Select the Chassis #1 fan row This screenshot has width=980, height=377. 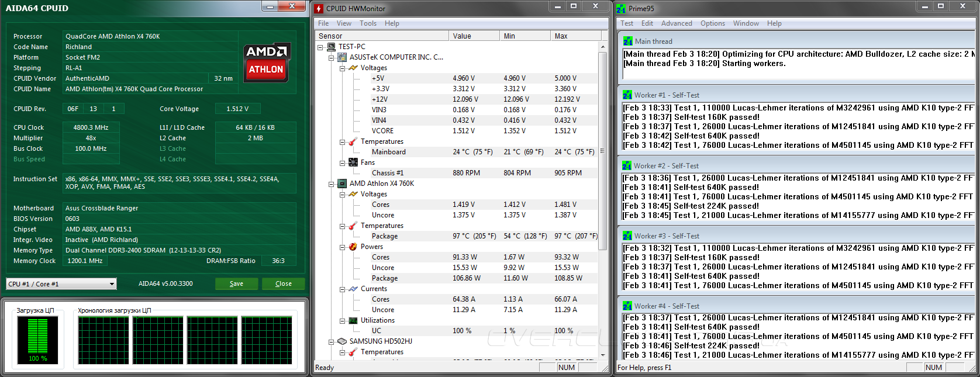click(x=457, y=173)
